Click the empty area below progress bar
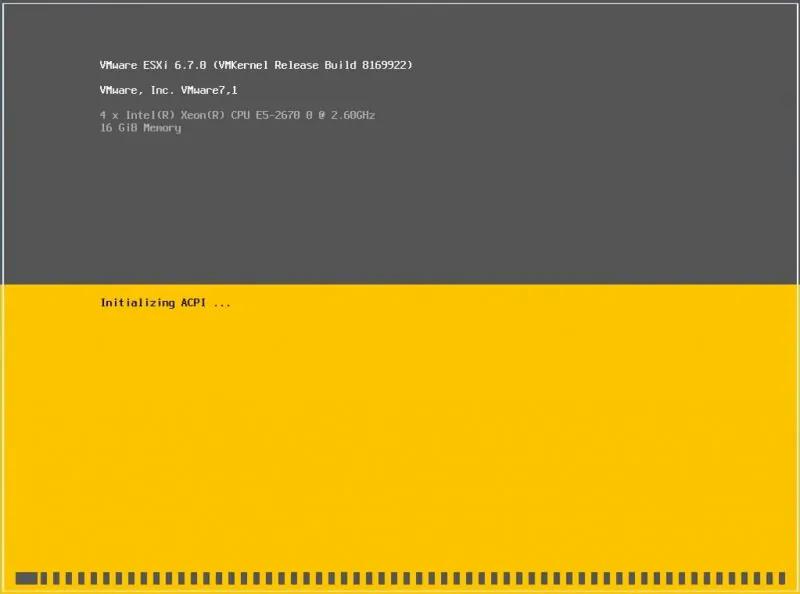800x594 pixels. pyautogui.click(x=400, y=590)
